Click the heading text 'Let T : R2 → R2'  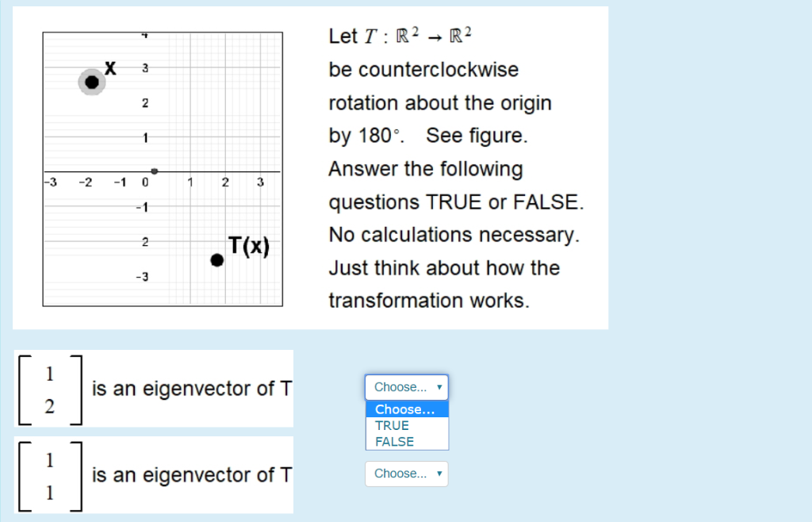tap(400, 35)
